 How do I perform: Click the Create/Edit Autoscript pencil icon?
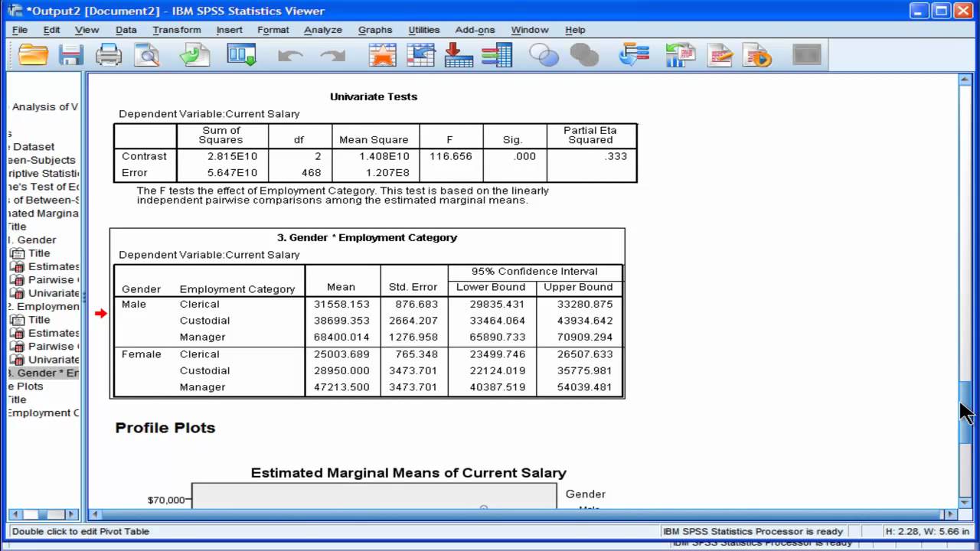720,56
